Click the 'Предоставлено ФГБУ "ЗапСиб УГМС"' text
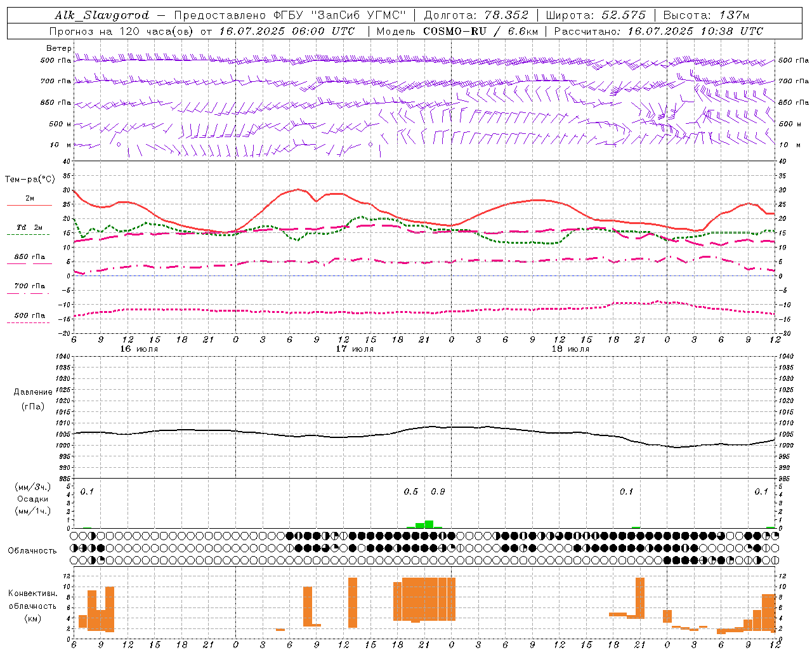 (x=289, y=15)
